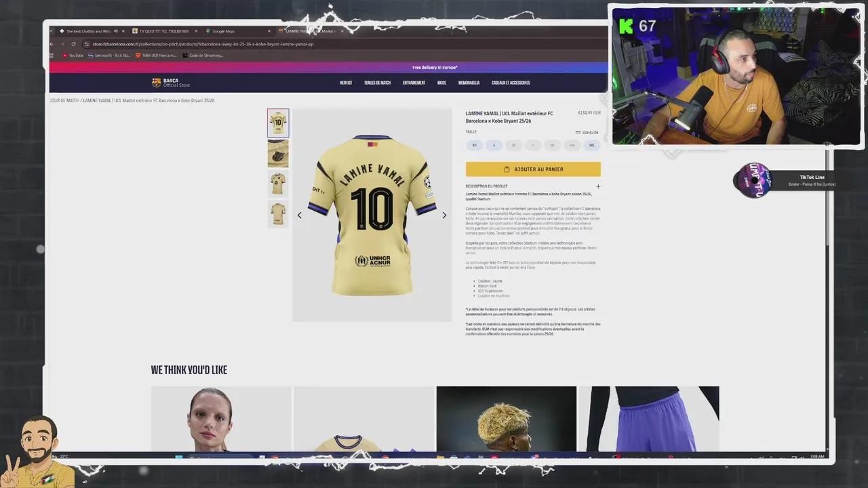The image size is (868, 488).
Task: Open the New Kit menu
Action: [x=346, y=83]
